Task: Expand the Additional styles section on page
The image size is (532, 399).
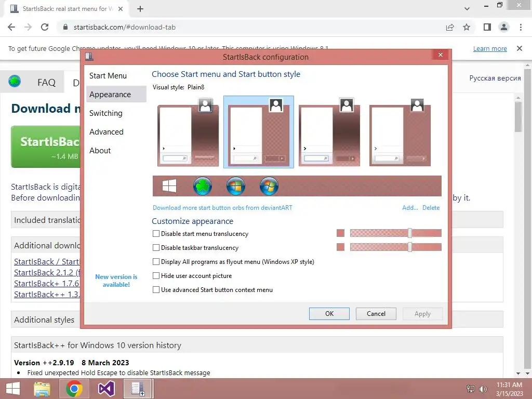Action: tap(44, 320)
